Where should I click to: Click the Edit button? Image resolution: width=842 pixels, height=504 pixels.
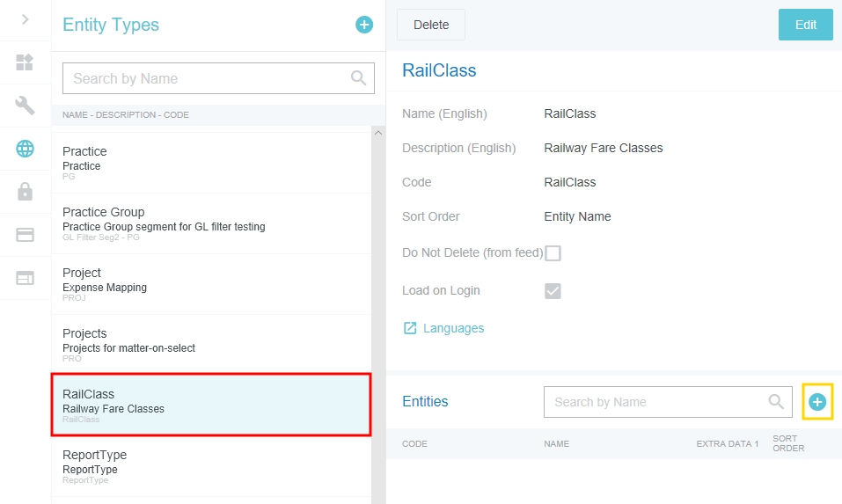pos(805,25)
